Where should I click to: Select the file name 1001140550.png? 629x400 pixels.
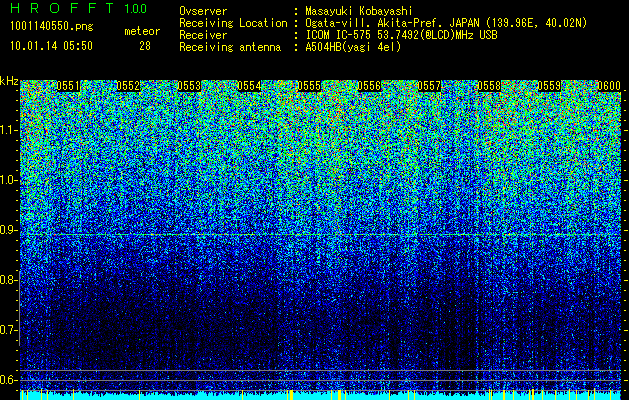52,27
